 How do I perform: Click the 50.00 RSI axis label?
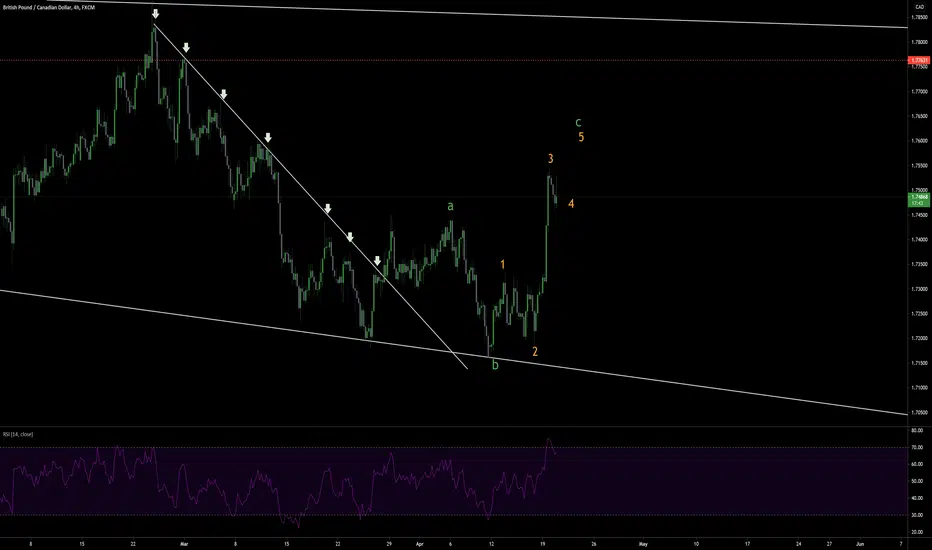tap(917, 481)
